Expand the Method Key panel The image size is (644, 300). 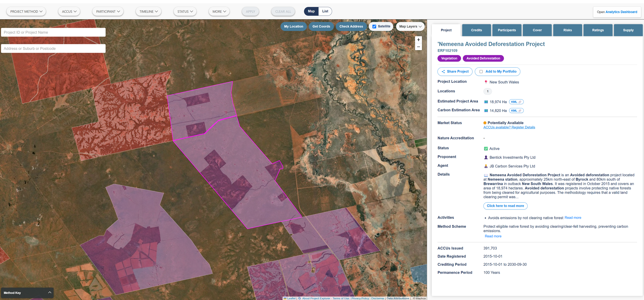tap(27, 293)
